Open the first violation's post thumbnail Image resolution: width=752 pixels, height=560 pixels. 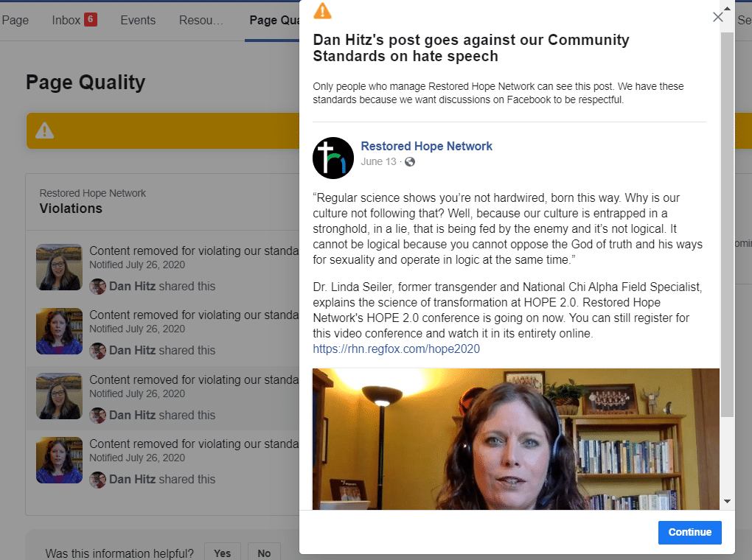pos(60,267)
